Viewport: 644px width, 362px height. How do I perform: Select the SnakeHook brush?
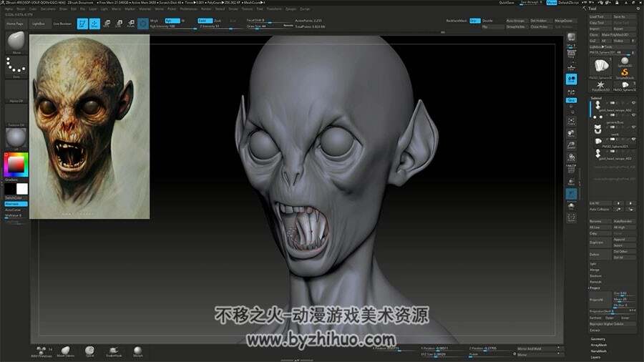click(114, 352)
